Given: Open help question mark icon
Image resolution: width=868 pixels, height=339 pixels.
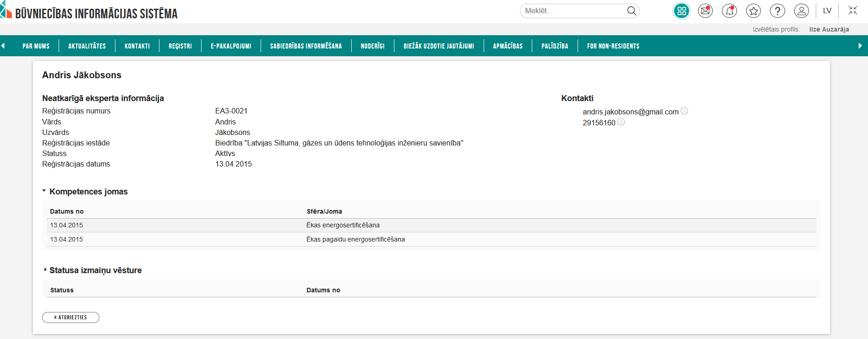Looking at the screenshot, I should (777, 11).
